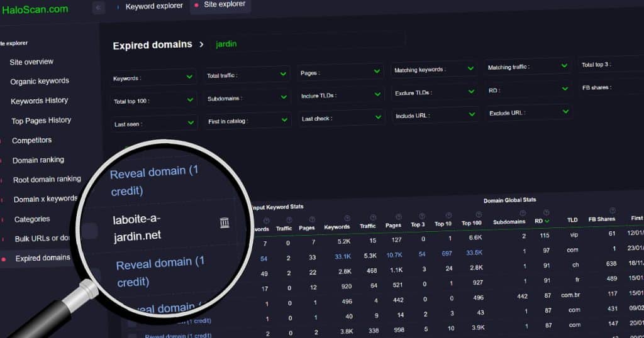Open help icon above Subdomains column
Image resolution: width=644 pixels, height=338 pixels.
point(523,213)
